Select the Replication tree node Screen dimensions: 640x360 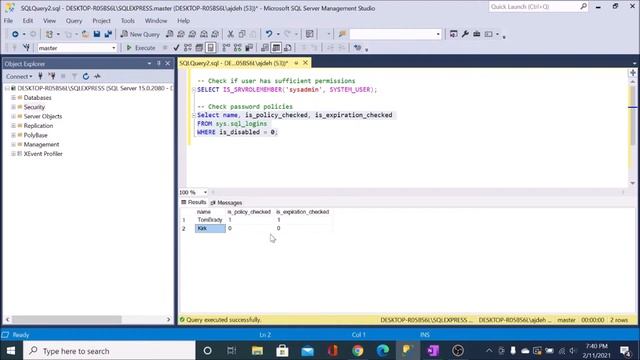[38, 126]
